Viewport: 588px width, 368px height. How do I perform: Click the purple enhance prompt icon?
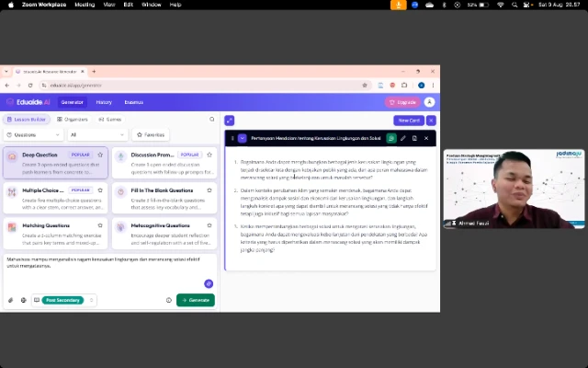(x=209, y=283)
